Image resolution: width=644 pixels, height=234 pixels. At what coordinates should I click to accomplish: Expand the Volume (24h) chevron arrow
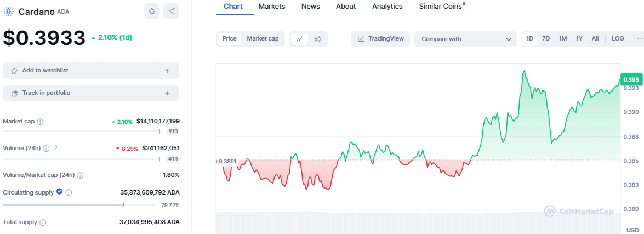point(56,147)
